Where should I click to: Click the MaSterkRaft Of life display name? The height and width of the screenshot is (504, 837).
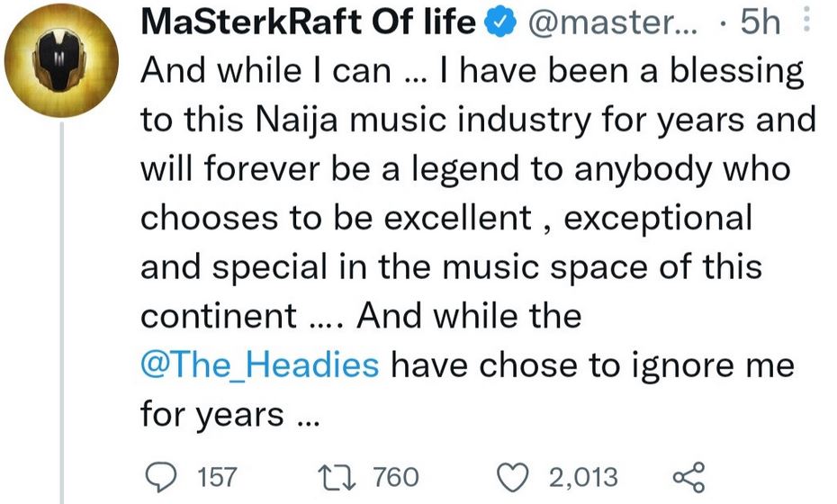point(308,23)
